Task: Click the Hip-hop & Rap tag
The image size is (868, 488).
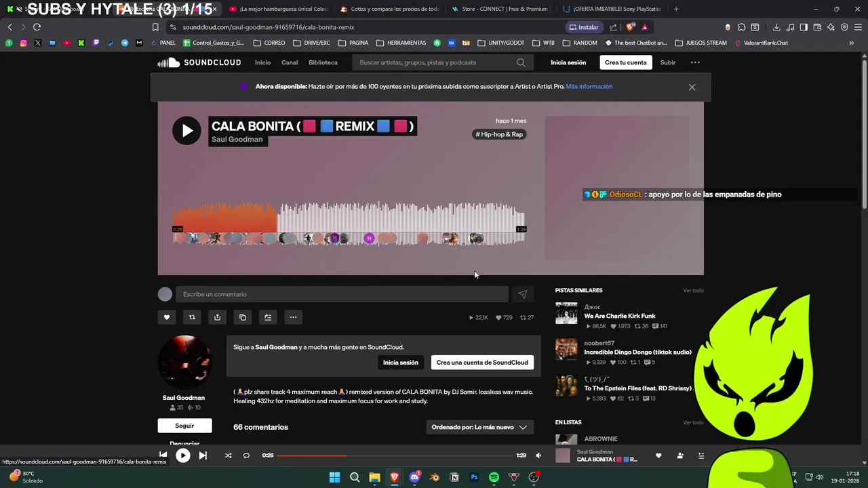Action: point(500,134)
